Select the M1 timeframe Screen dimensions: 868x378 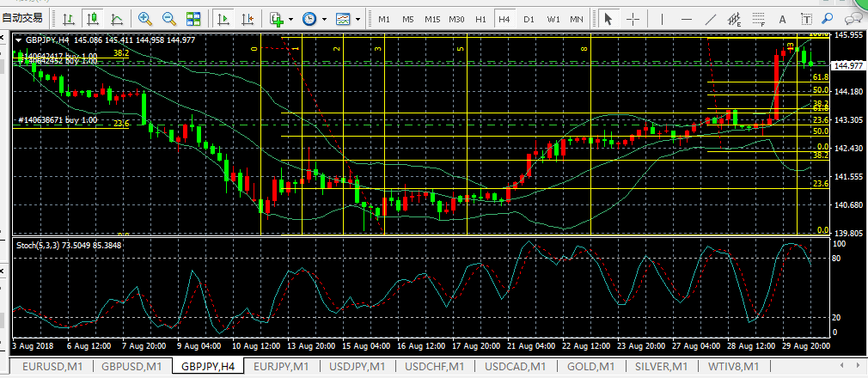point(384,20)
